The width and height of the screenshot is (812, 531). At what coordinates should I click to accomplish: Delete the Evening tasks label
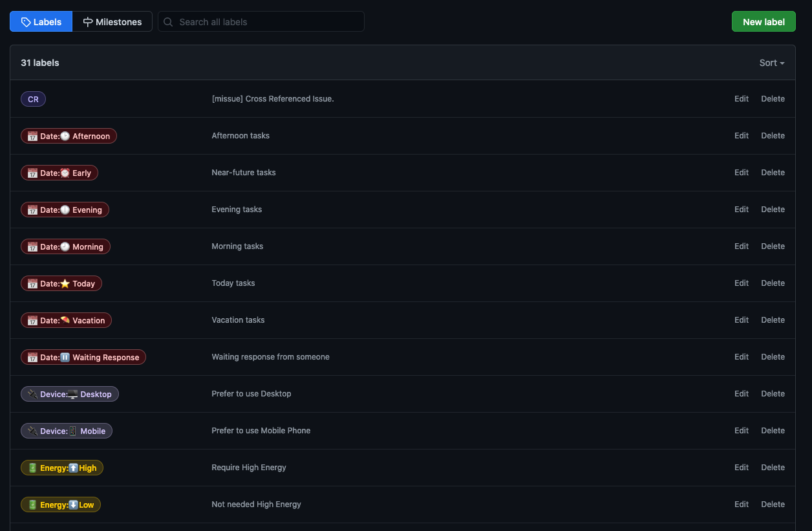(x=773, y=210)
